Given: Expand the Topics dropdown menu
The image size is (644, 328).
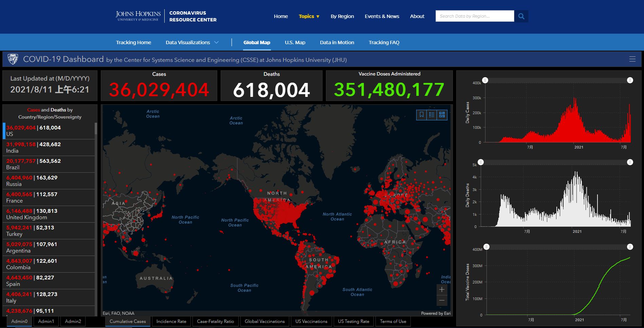Looking at the screenshot, I should 309,16.
